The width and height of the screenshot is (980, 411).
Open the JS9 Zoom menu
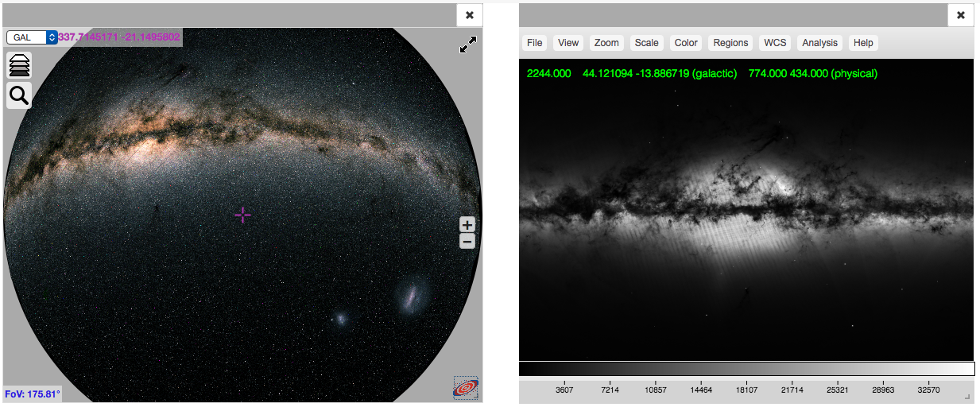[x=606, y=43]
